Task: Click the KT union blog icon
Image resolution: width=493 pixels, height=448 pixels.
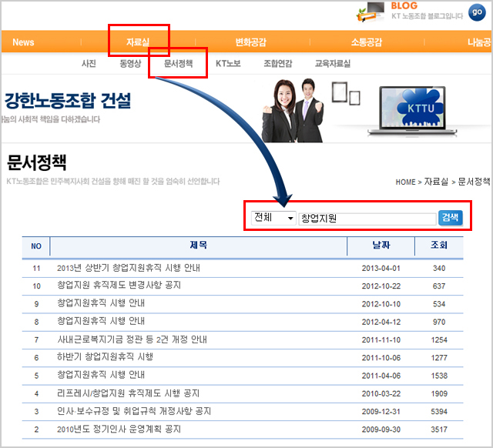Action: coord(371,12)
